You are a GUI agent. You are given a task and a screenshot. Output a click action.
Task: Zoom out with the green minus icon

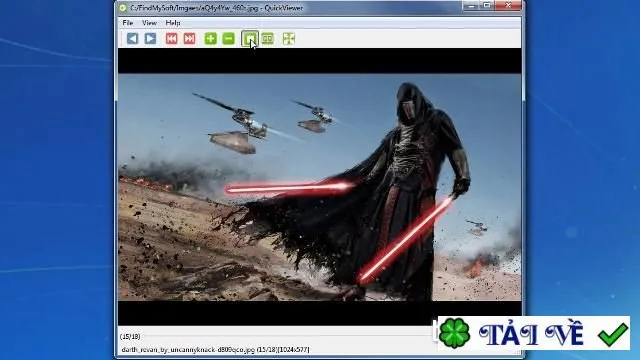pos(229,39)
